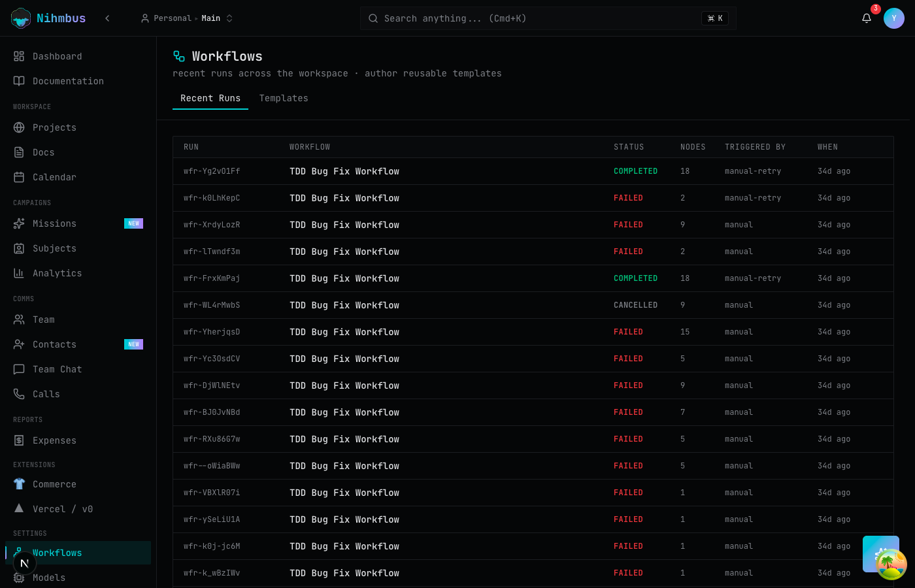Open run wfr-Yg2vO1Ff
915x588 pixels.
click(533, 171)
